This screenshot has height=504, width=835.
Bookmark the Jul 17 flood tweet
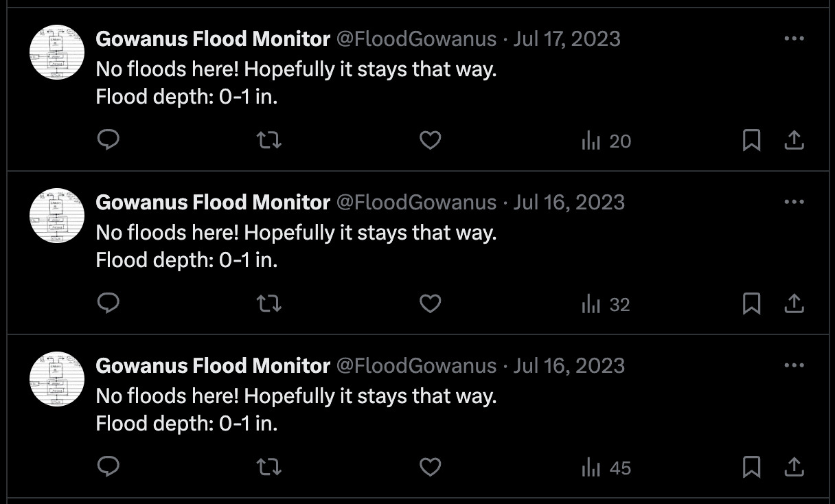tap(752, 140)
